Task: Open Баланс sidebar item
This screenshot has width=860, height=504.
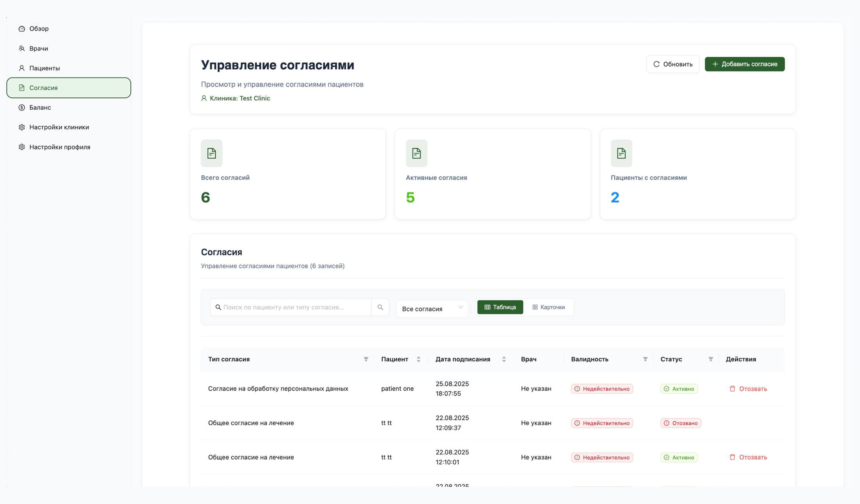Action: (x=40, y=107)
